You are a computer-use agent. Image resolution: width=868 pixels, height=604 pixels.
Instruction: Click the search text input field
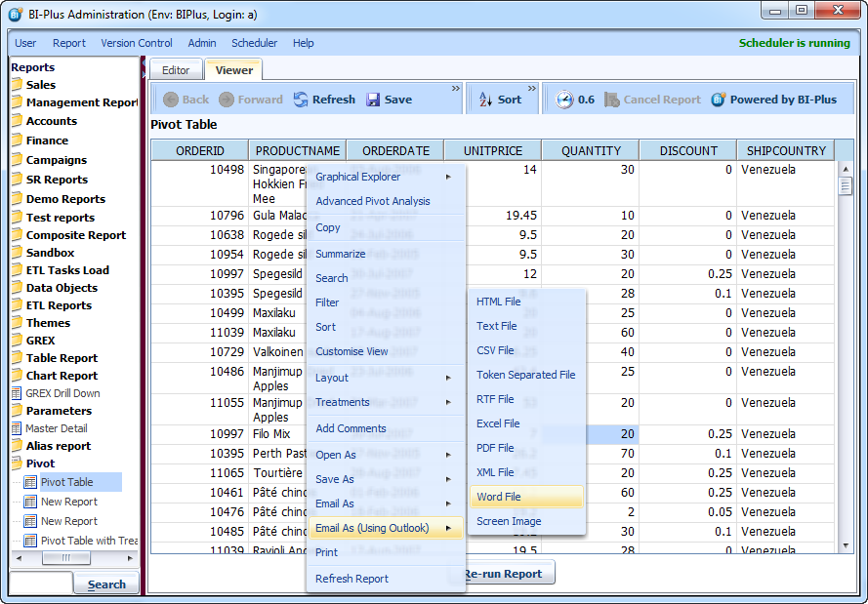(x=40, y=584)
